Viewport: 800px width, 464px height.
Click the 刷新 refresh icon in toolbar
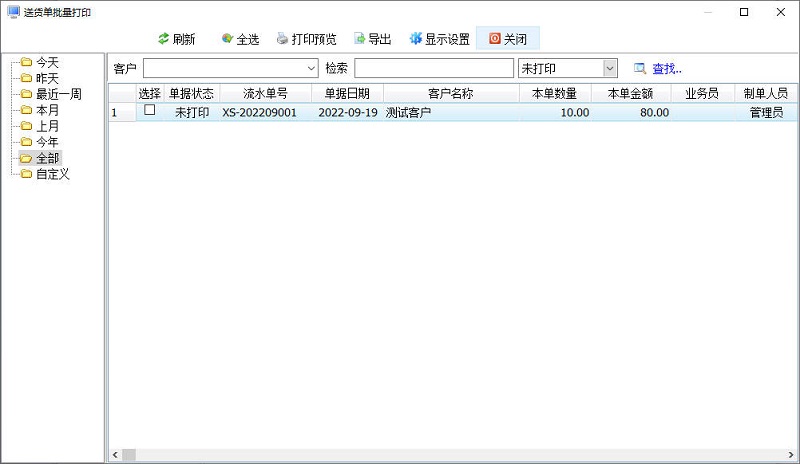tap(164, 39)
